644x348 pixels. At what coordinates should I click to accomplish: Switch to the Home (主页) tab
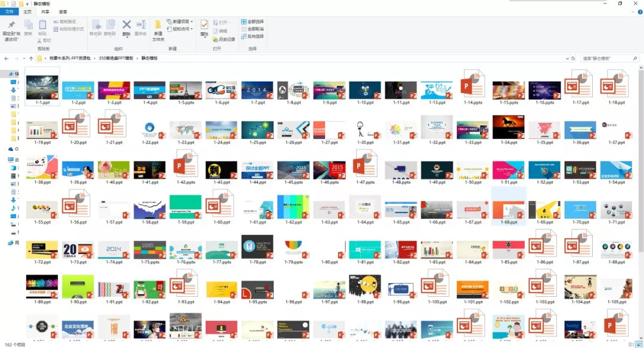tap(27, 12)
